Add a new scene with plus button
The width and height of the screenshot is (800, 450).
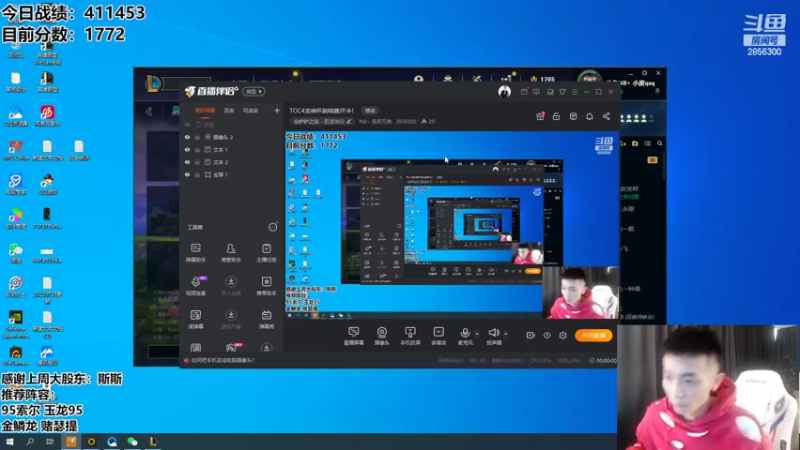click(x=277, y=110)
